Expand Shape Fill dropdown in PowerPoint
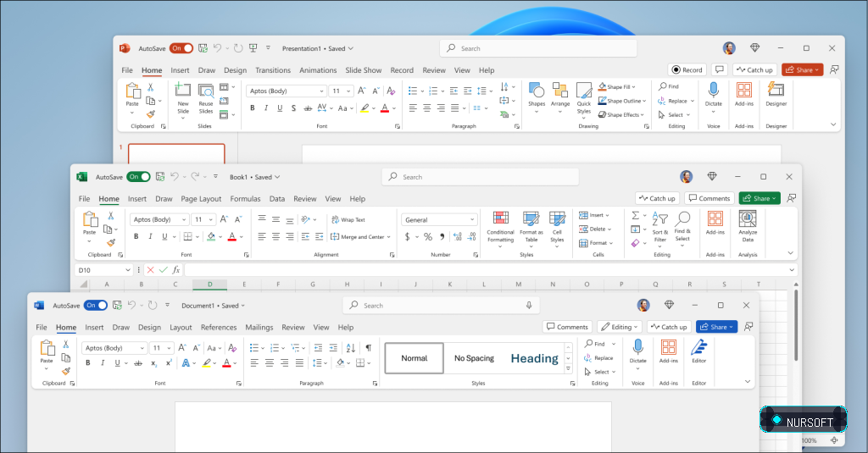This screenshot has height=453, width=868. coord(633,87)
